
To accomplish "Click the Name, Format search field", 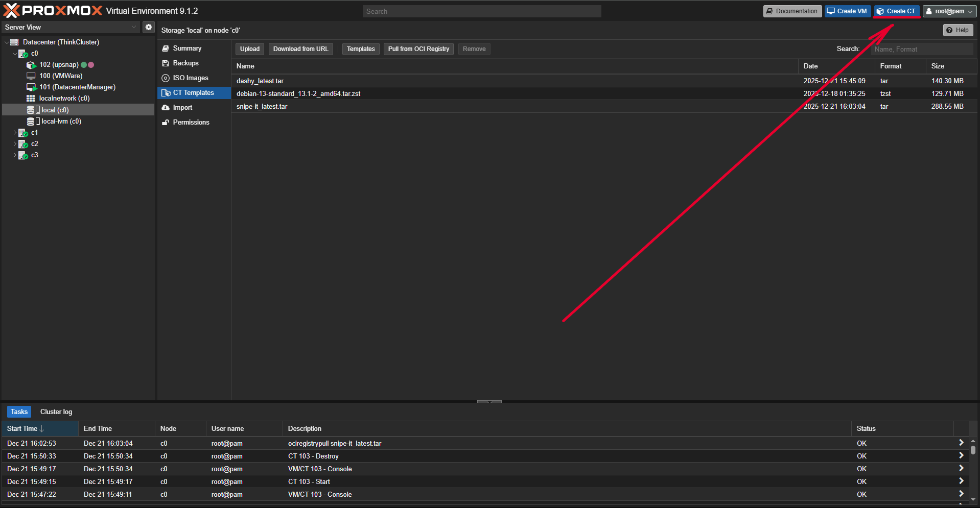I will pos(921,49).
